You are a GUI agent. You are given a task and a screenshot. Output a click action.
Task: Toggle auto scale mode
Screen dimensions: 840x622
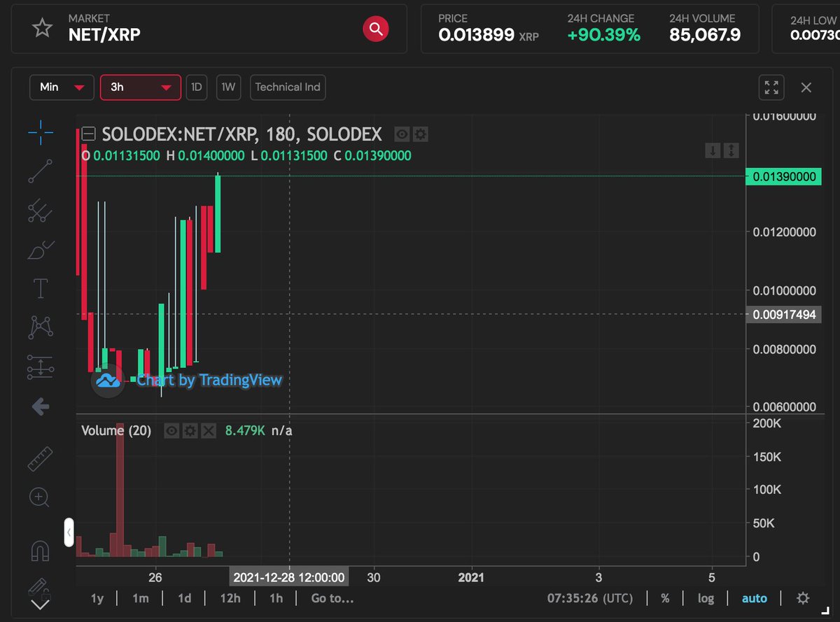pyautogui.click(x=755, y=598)
